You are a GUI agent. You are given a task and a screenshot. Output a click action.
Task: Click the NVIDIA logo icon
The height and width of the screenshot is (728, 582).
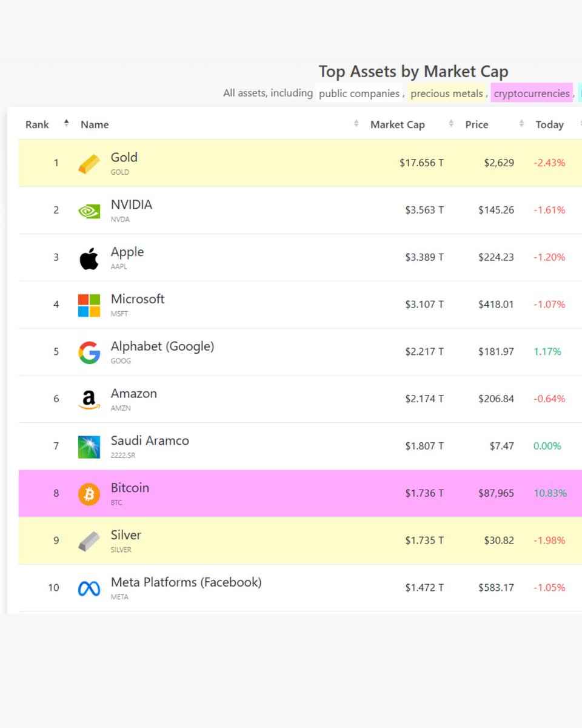(x=89, y=211)
